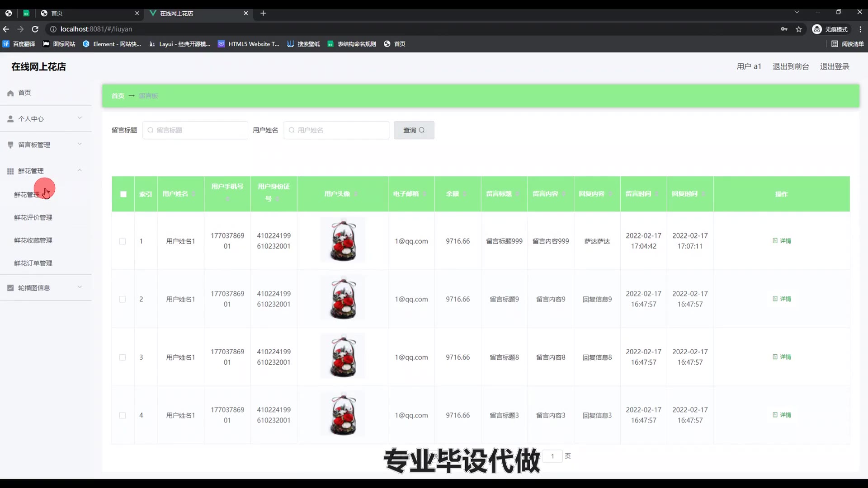Click the grid icon beside 鲜花管理
The height and width of the screenshot is (488, 868).
pos(10,171)
